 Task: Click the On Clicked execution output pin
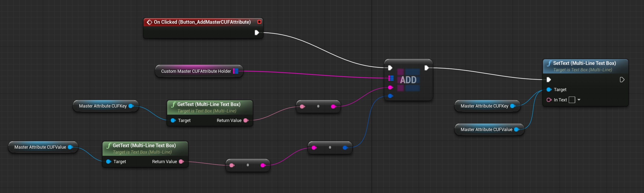coord(256,33)
